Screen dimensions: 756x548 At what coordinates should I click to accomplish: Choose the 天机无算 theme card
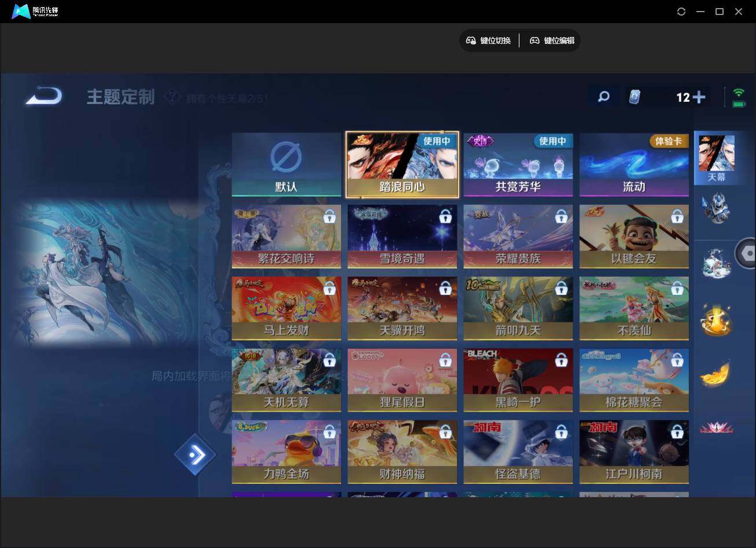coord(286,380)
